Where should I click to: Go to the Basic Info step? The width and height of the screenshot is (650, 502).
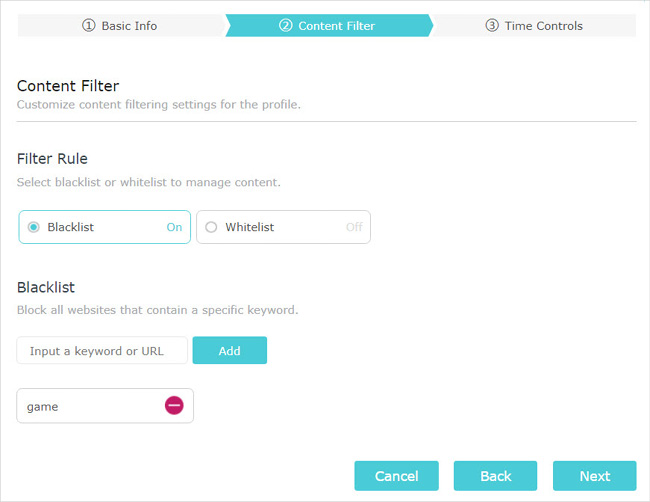point(120,26)
